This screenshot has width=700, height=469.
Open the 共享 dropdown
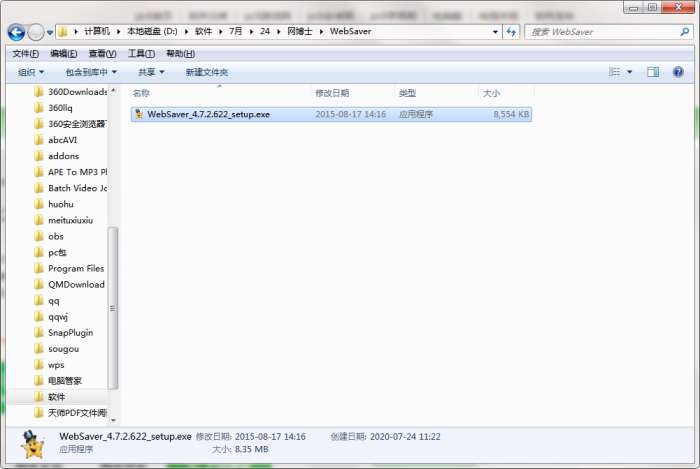tap(151, 72)
